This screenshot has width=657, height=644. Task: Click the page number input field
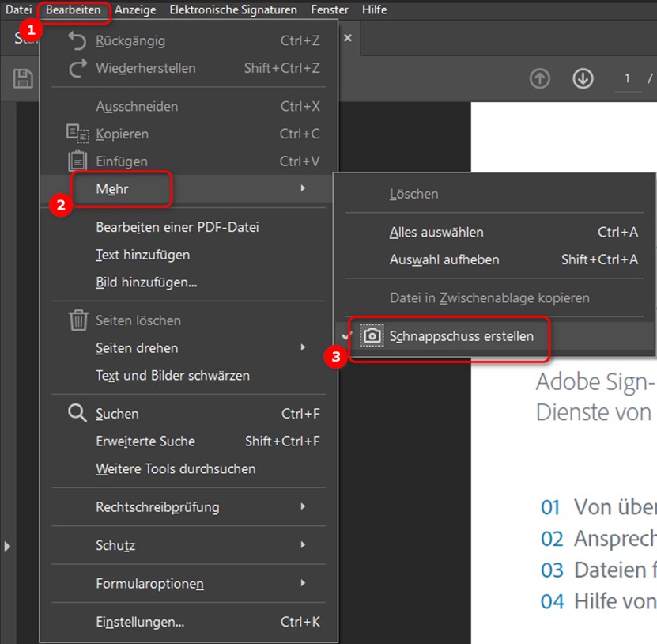pos(628,78)
